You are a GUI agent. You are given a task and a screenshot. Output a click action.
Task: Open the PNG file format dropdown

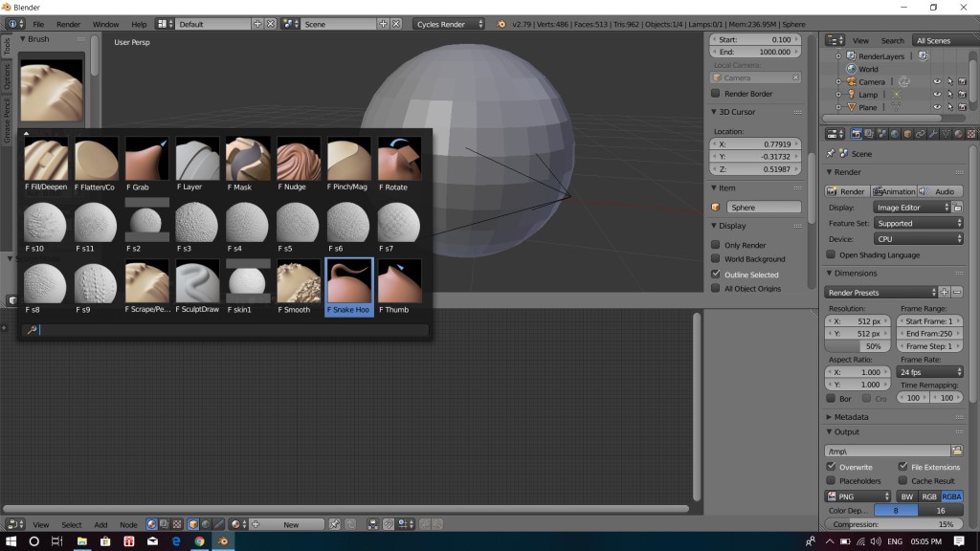pyautogui.click(x=857, y=496)
